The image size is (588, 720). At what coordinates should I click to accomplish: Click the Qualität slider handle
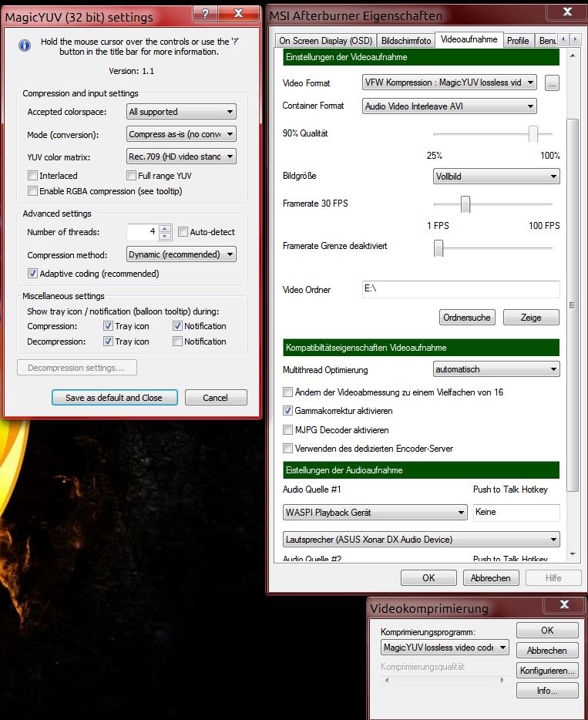(533, 134)
